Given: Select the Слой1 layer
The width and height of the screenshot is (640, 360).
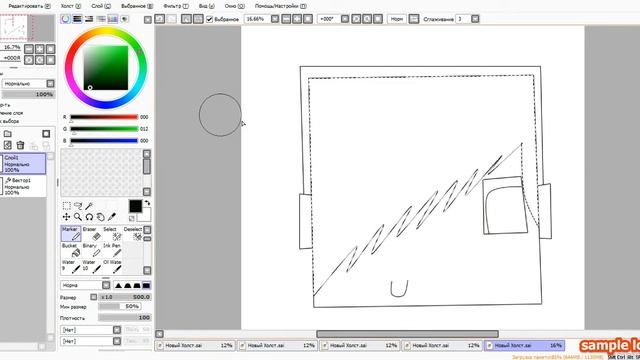Looking at the screenshot, I should [24, 163].
